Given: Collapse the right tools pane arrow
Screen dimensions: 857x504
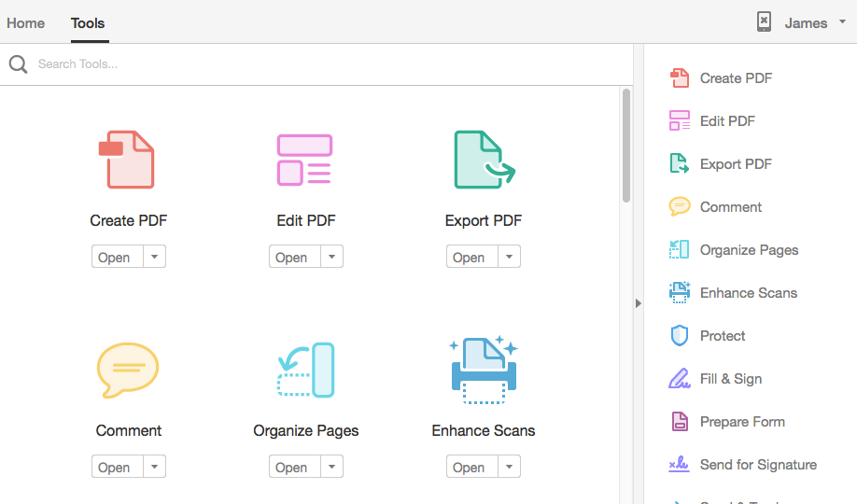Looking at the screenshot, I should (638, 303).
